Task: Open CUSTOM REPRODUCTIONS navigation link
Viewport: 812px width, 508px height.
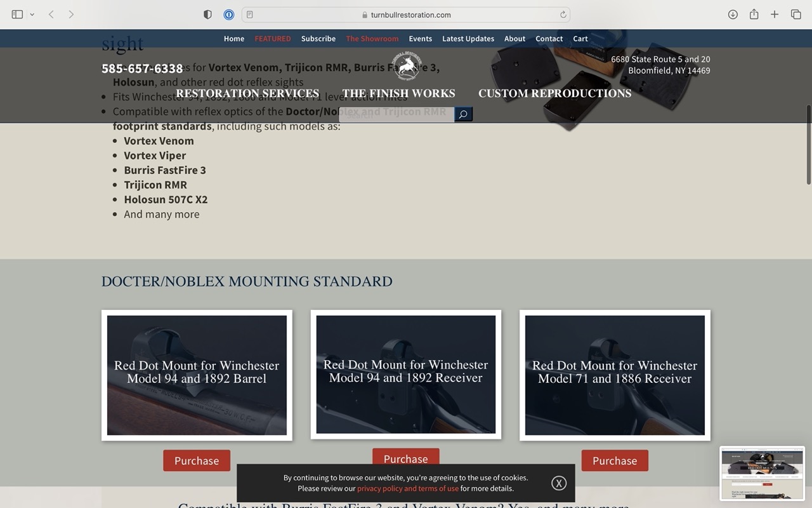Action: pos(555,93)
